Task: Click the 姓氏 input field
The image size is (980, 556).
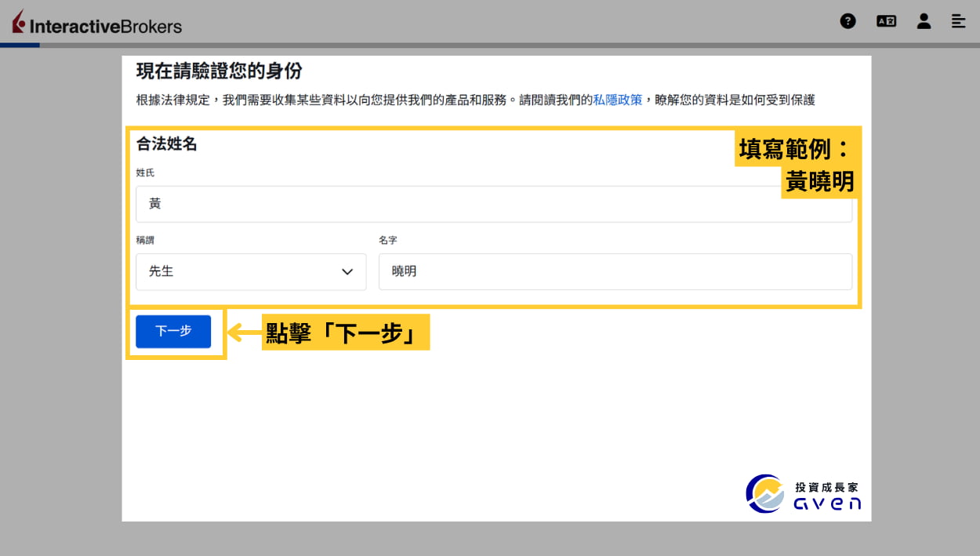Action: (x=494, y=204)
